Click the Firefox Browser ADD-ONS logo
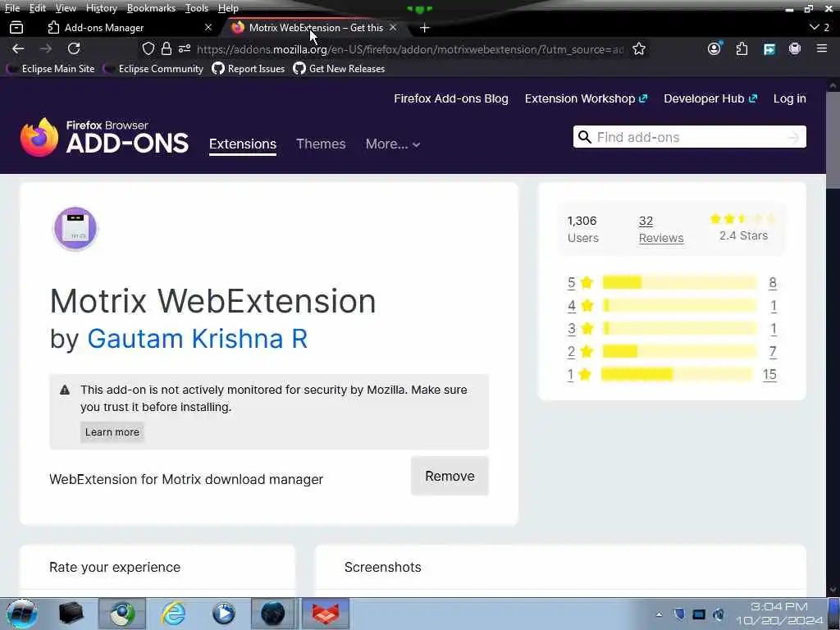 [x=104, y=138]
